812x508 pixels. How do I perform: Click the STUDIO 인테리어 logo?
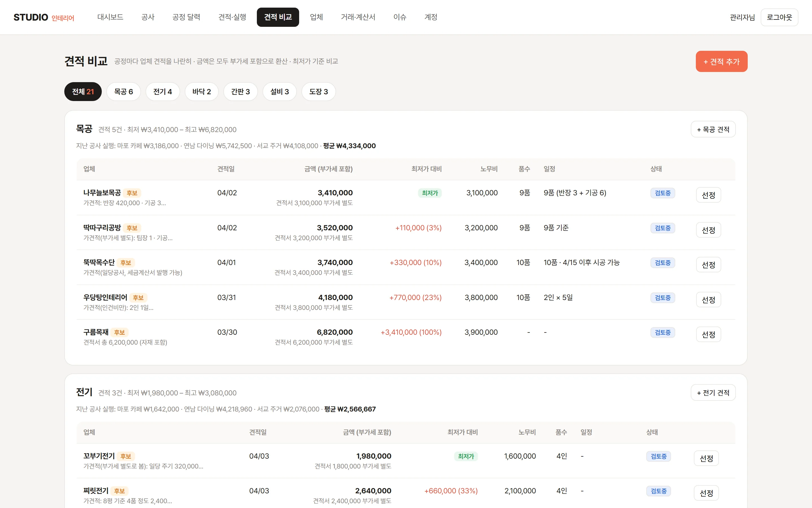click(44, 17)
